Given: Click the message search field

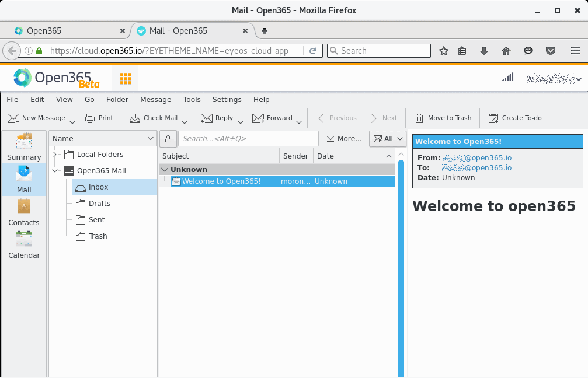Looking at the screenshot, I should point(249,139).
